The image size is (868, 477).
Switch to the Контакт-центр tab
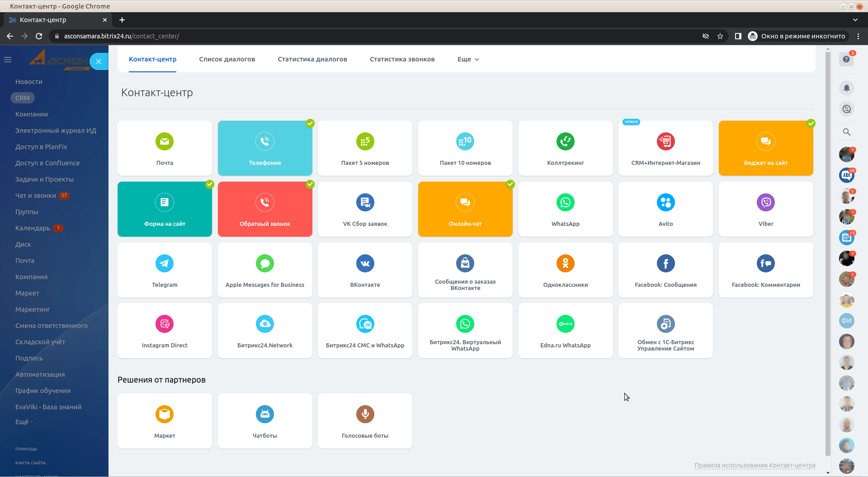tap(152, 59)
